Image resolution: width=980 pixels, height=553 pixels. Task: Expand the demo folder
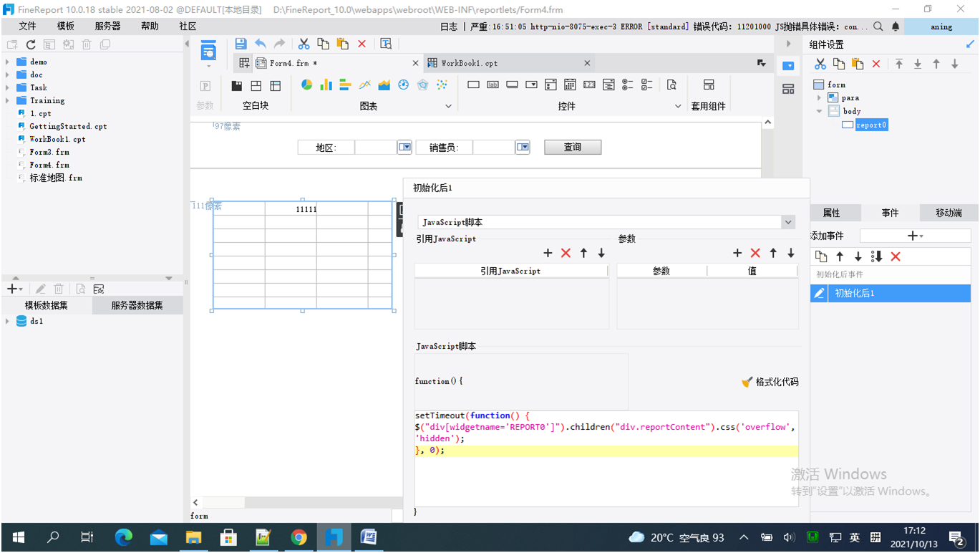[7, 62]
